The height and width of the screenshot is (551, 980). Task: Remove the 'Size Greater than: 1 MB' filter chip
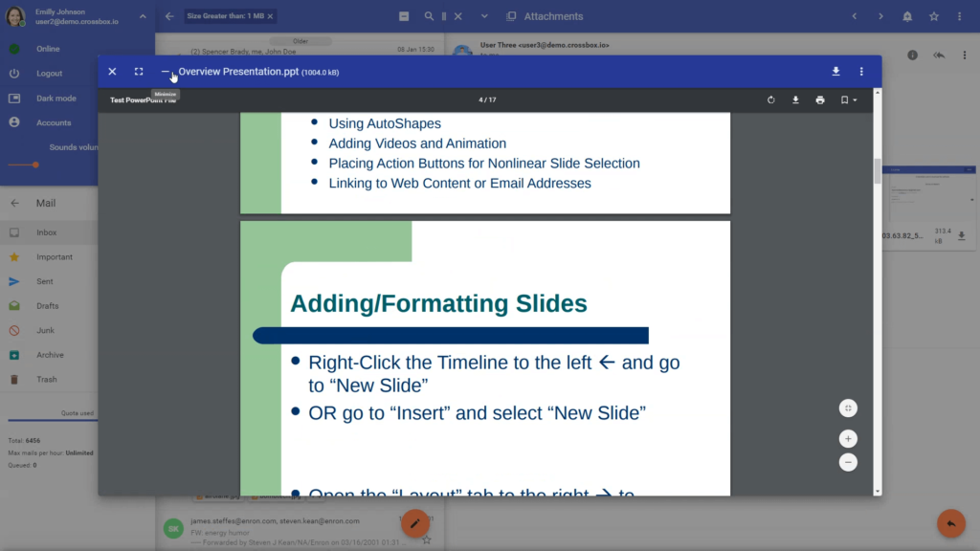[270, 16]
